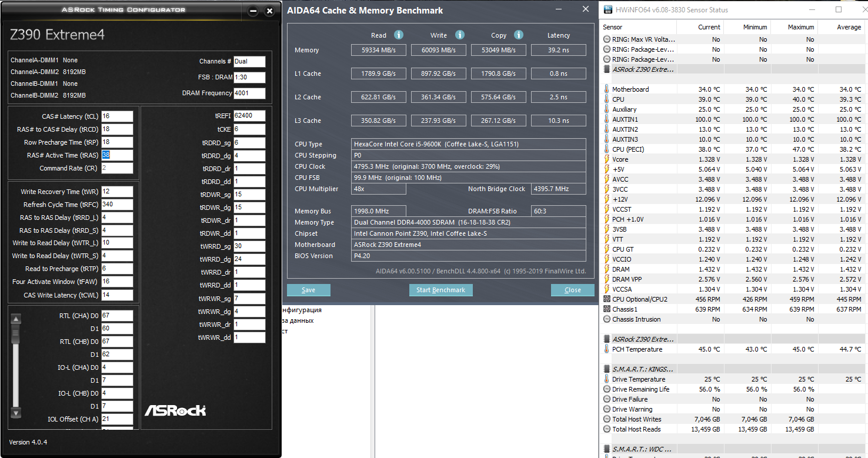Click the tCKE value field
The image size is (868, 458).
(249, 129)
